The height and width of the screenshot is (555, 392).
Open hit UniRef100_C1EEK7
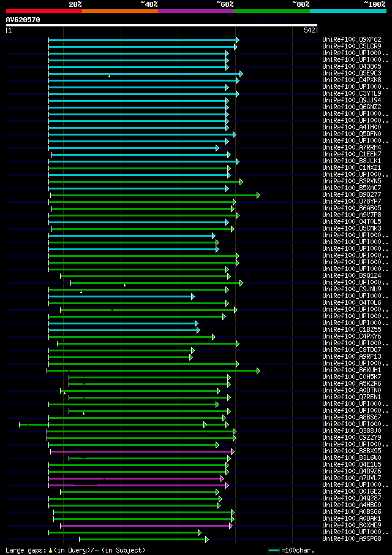click(352, 154)
